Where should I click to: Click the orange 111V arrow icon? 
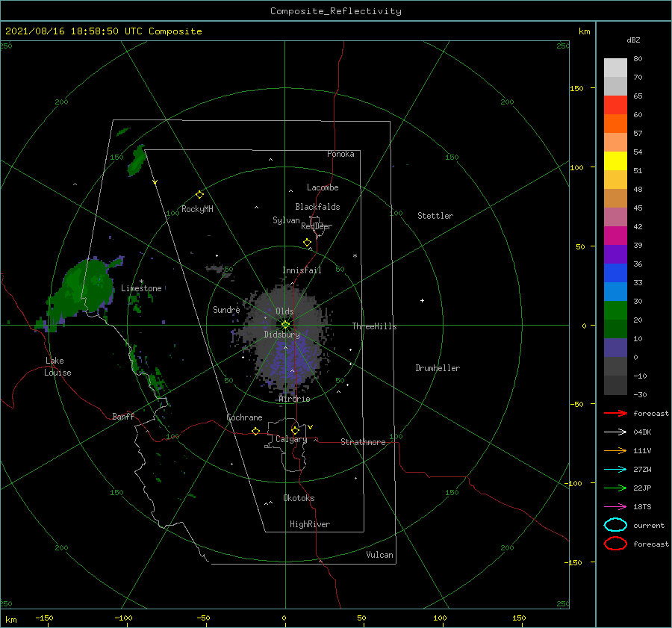click(x=615, y=450)
